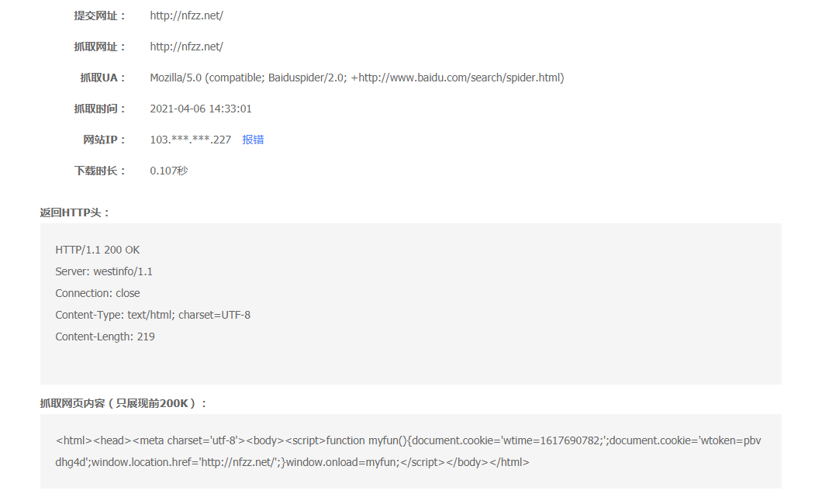Screen dimensions: 829x504
Task: Click the crawl timestamp 2021-04-06 14:33:01
Action: click(x=201, y=109)
